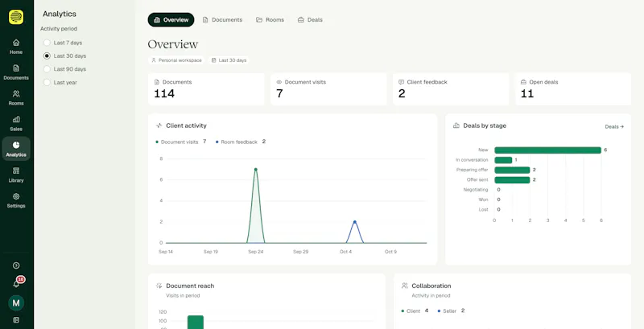Click the Collaboration people icon
644x329 pixels.
pos(405,286)
